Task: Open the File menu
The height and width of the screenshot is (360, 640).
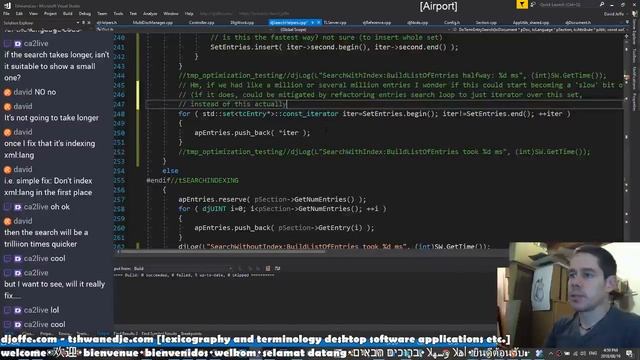Action: click(7, 13)
